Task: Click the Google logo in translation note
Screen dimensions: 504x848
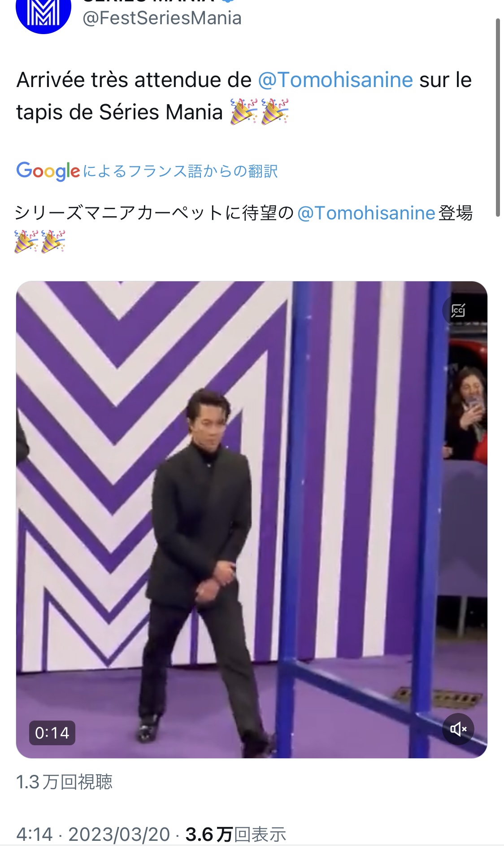Action: (48, 171)
